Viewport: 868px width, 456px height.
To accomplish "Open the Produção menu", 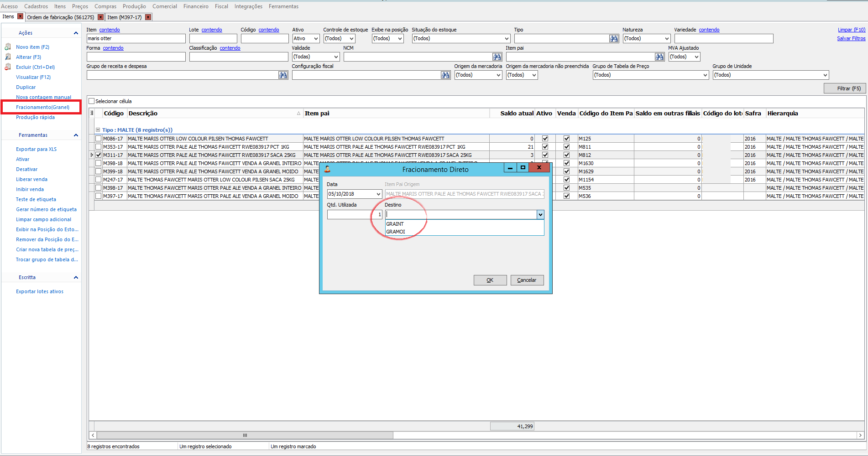I will [134, 6].
